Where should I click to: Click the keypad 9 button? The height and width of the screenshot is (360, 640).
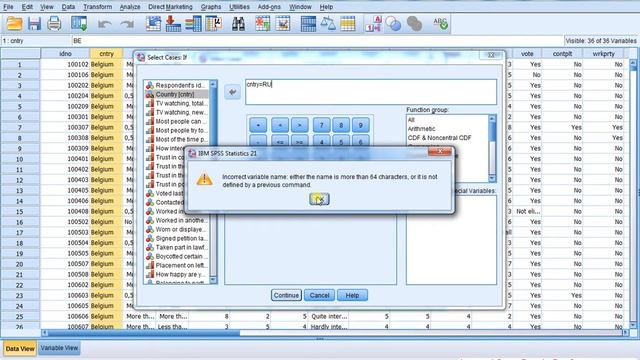(x=360, y=125)
